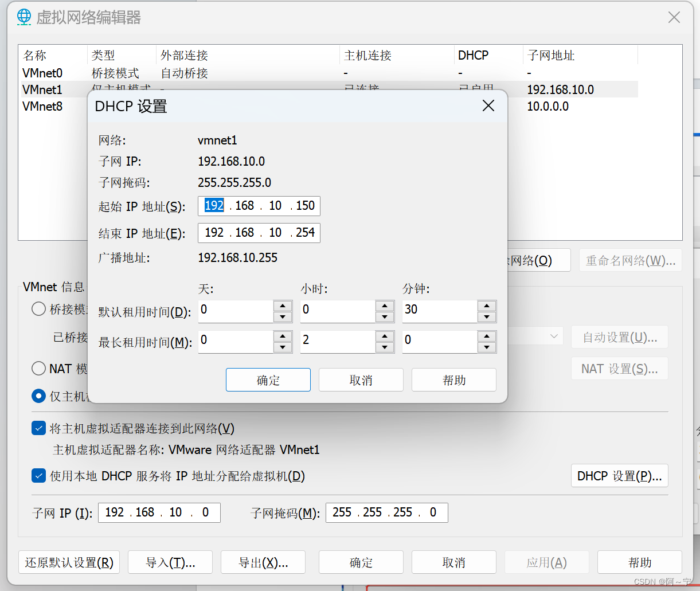Click the 子网地址 column header
The height and width of the screenshot is (591, 700).
click(x=580, y=55)
